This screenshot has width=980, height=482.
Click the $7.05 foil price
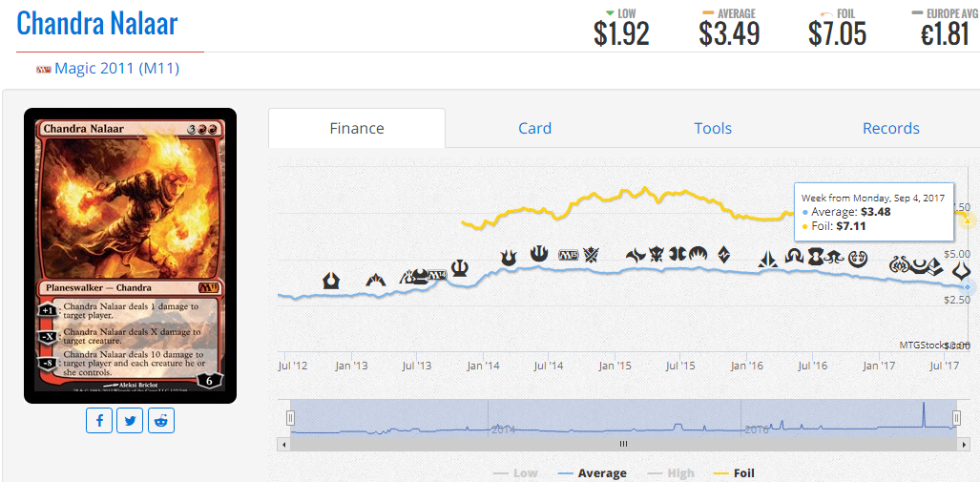point(838,34)
